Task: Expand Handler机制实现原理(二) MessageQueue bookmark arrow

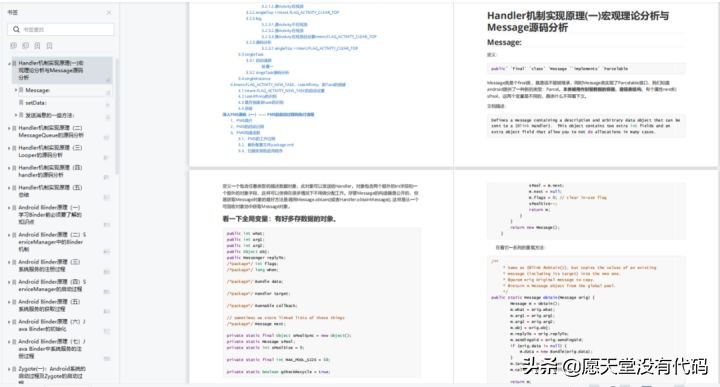Action: 9,128
